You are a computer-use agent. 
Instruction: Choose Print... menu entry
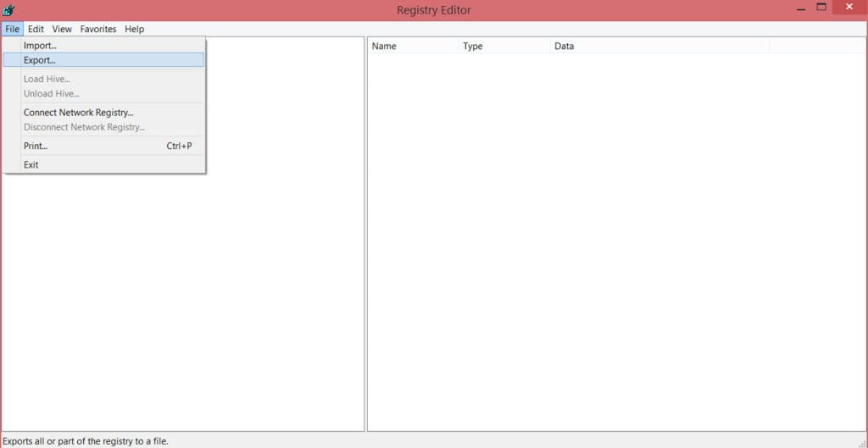click(103, 146)
